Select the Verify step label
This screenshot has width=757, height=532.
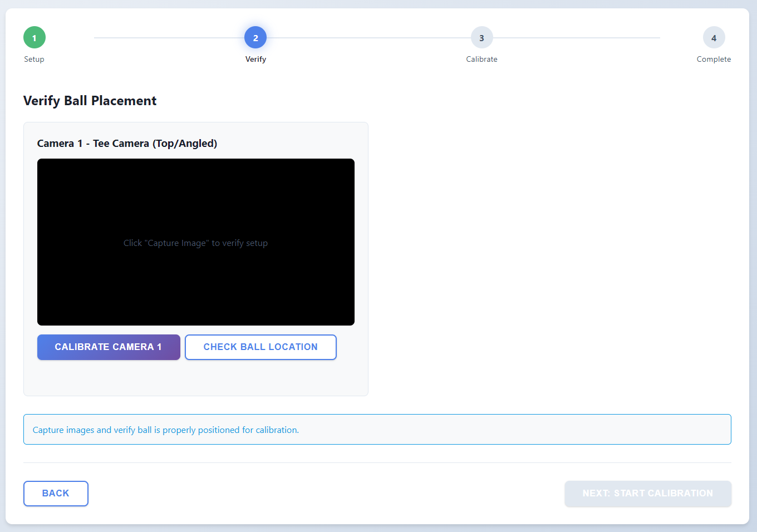[x=255, y=59]
